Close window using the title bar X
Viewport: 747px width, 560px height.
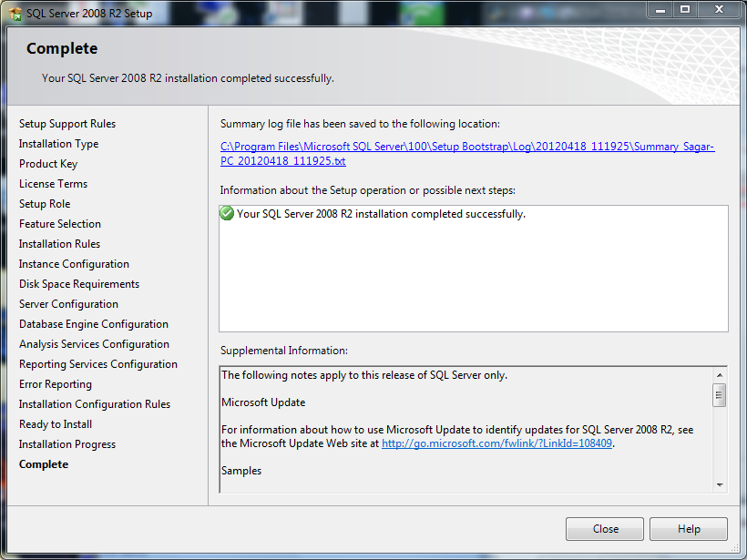[720, 9]
